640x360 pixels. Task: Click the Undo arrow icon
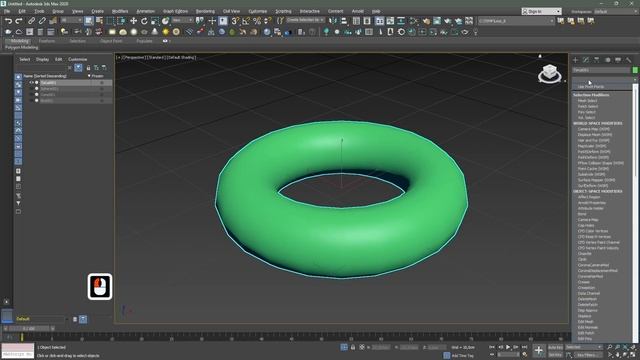[8, 20]
